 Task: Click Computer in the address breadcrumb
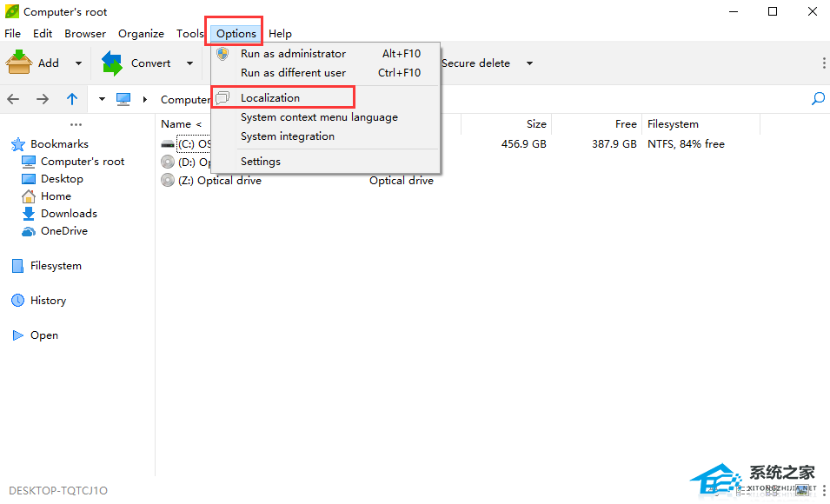pyautogui.click(x=185, y=100)
